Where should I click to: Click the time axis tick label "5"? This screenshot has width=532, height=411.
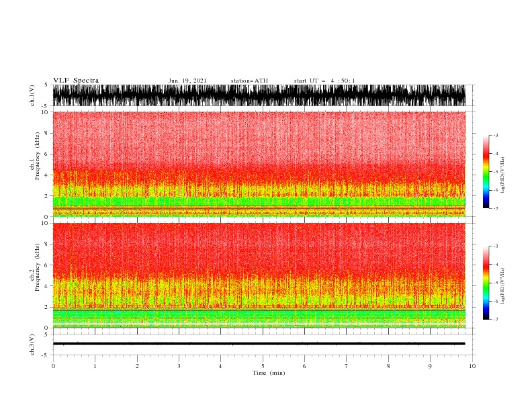[x=263, y=366]
